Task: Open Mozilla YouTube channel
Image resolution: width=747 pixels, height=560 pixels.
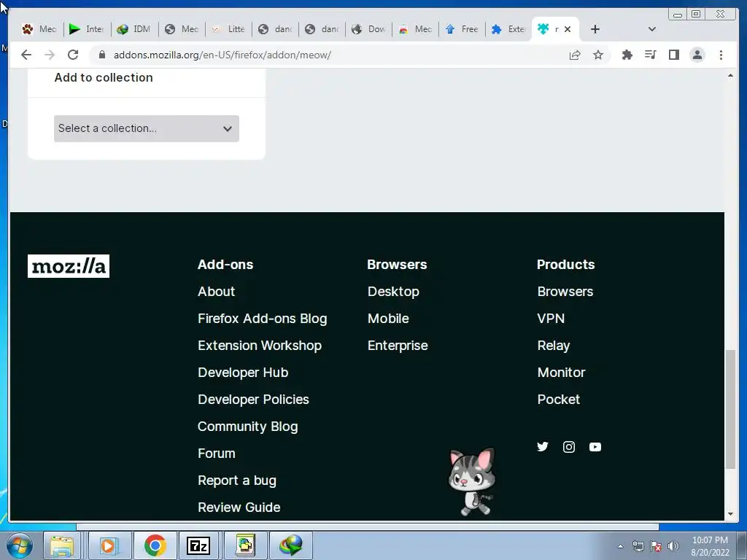Action: point(595,447)
